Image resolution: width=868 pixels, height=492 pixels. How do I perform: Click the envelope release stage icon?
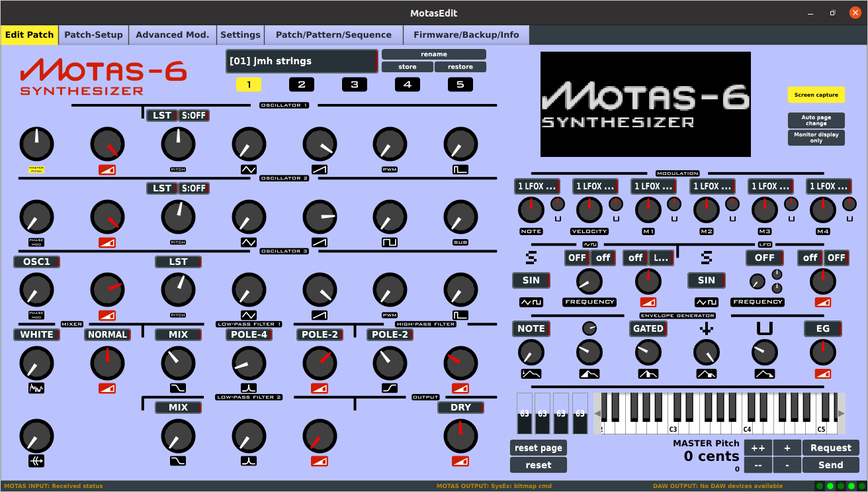765,374
